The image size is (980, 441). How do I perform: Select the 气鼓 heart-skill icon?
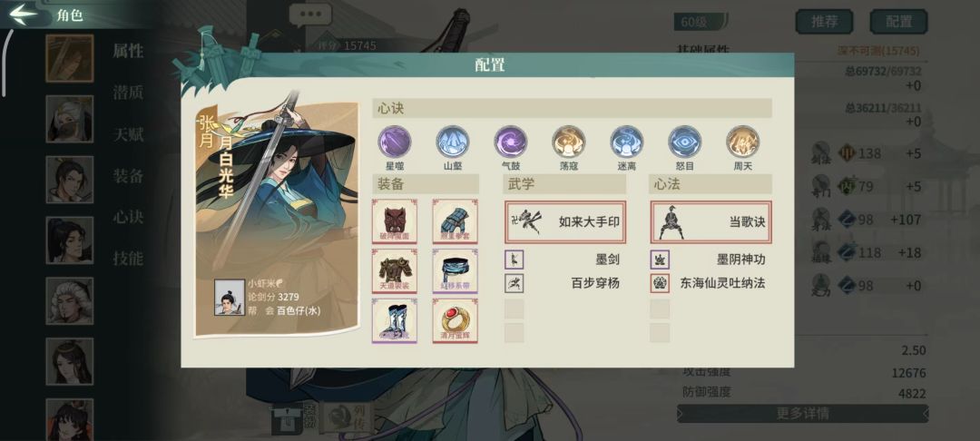[x=511, y=142]
